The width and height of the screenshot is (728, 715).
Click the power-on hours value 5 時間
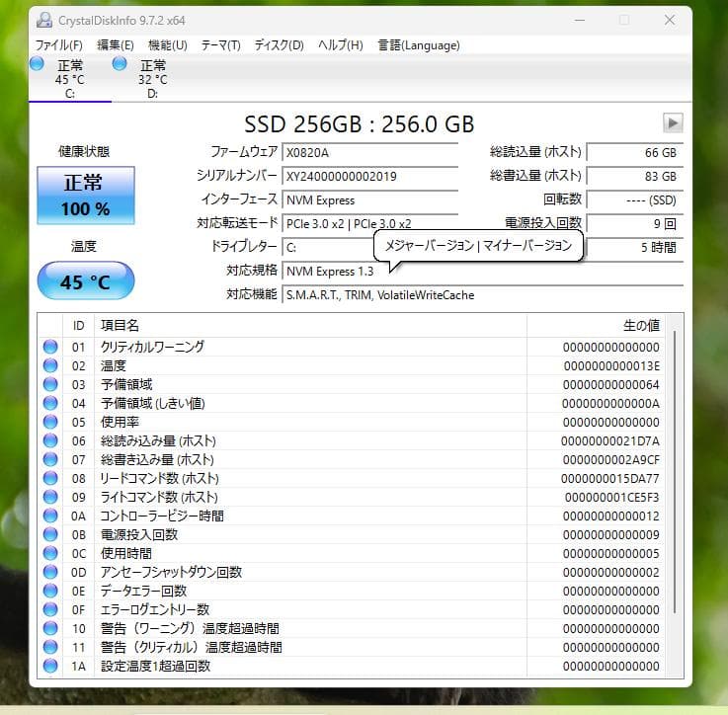[635, 248]
